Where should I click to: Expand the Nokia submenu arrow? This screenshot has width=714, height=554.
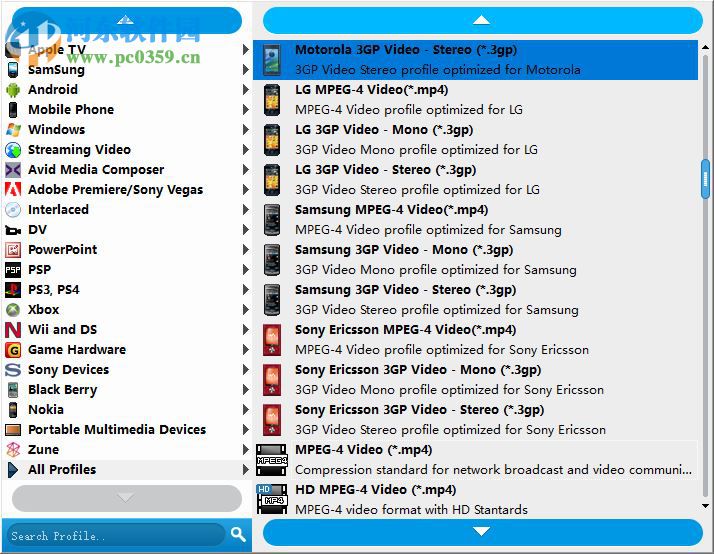pos(245,410)
